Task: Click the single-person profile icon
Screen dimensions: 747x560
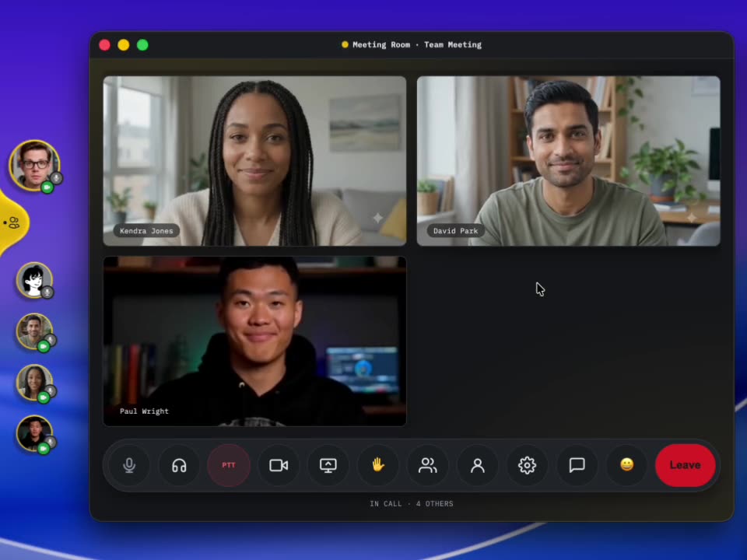Action: click(x=477, y=465)
